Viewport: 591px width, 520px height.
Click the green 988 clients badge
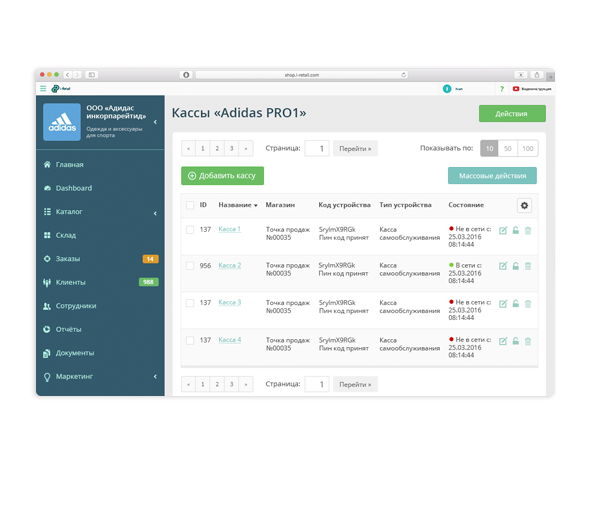(149, 282)
